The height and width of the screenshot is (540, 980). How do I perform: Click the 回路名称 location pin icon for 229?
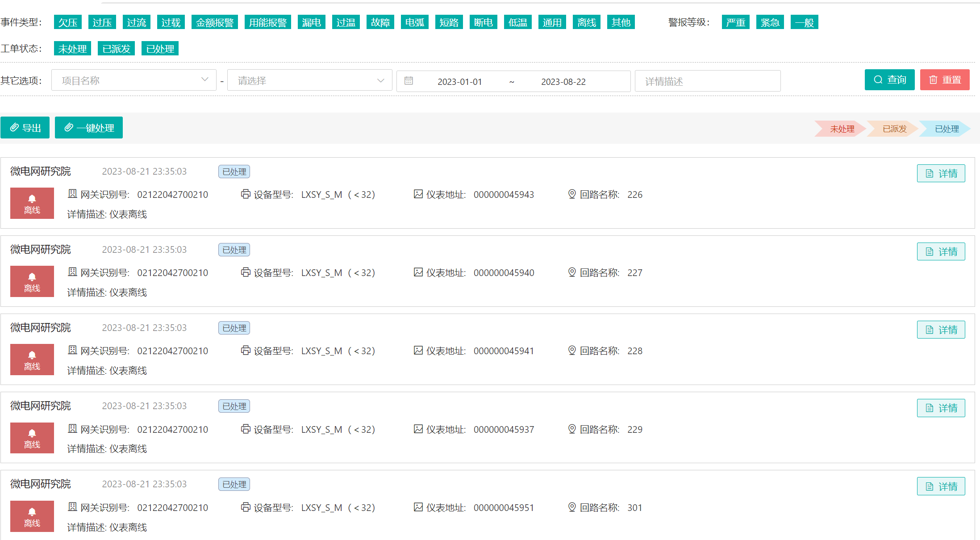click(x=571, y=429)
